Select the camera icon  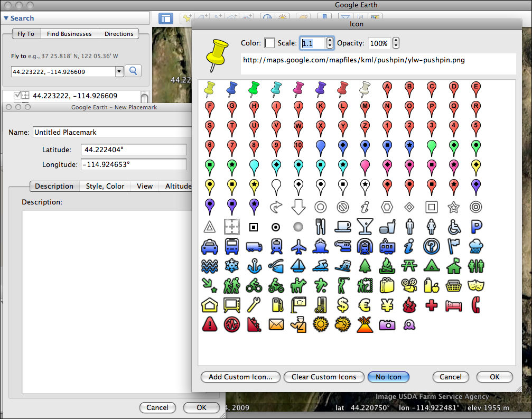387,324
